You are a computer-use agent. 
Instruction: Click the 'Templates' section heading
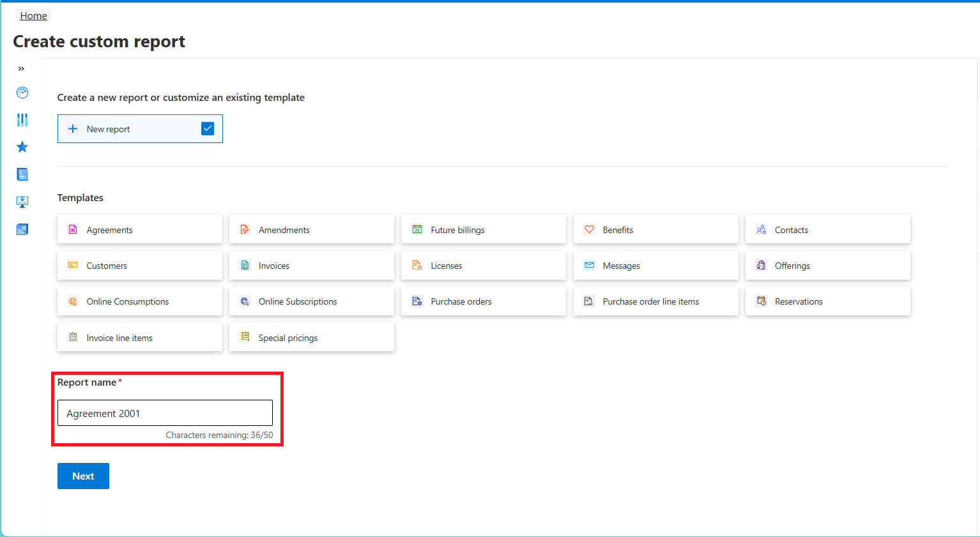click(80, 198)
